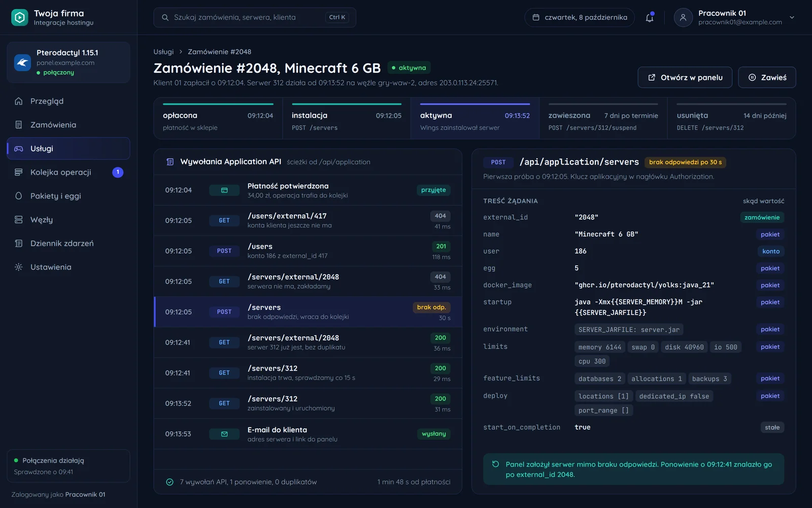Click the check-circle icon in API summary footer

tap(170, 482)
